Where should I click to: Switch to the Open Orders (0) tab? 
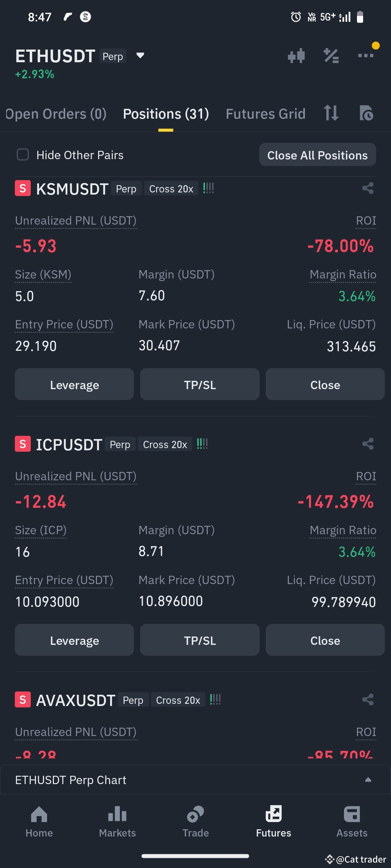click(x=56, y=114)
